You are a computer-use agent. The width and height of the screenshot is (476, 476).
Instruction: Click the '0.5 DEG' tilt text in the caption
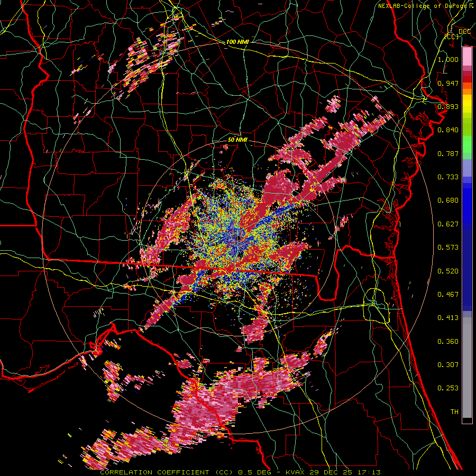[x=256, y=472]
